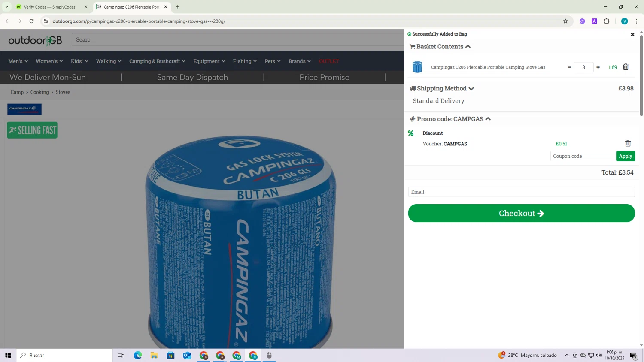Remove Campingaz stove gas from basket
644x362 pixels.
626,67
